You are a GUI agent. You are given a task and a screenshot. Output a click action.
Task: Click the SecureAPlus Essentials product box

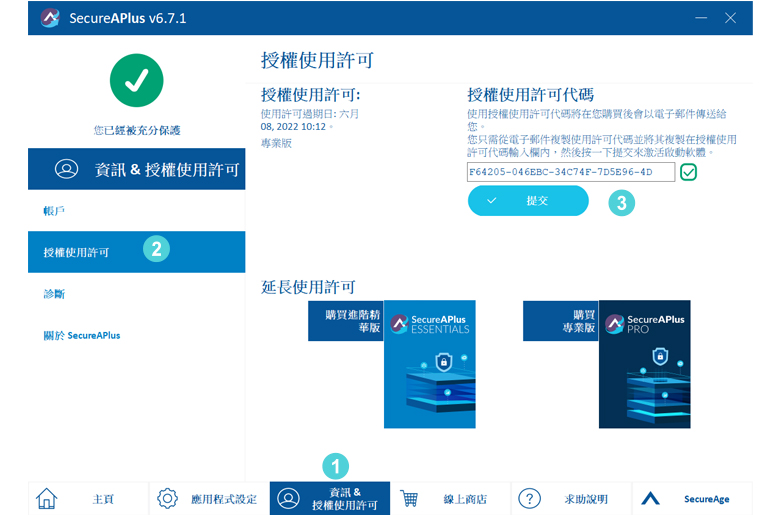coord(430,364)
